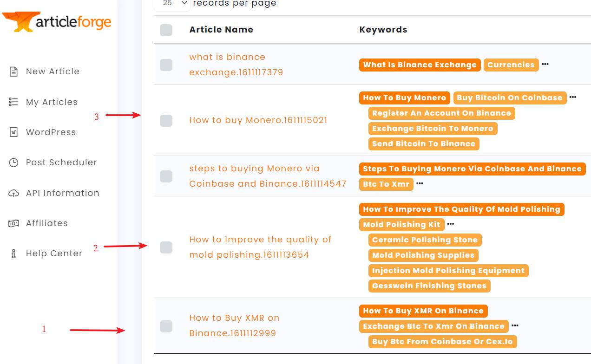Screen dimensions: 591x364
Task: Open API Information page
Action: pyautogui.click(x=63, y=193)
